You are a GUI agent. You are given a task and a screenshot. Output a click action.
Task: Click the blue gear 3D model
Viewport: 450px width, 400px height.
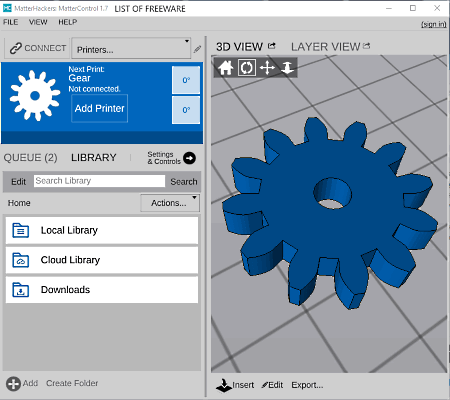pyautogui.click(x=330, y=213)
